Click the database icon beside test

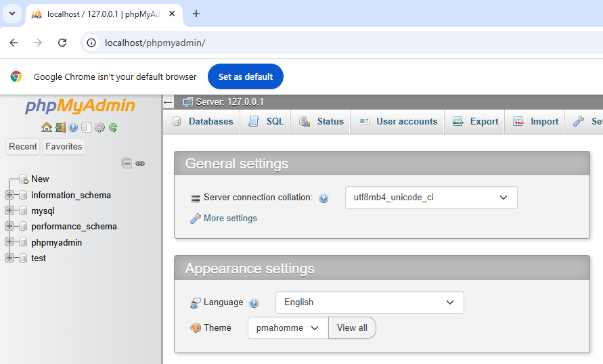pos(23,258)
